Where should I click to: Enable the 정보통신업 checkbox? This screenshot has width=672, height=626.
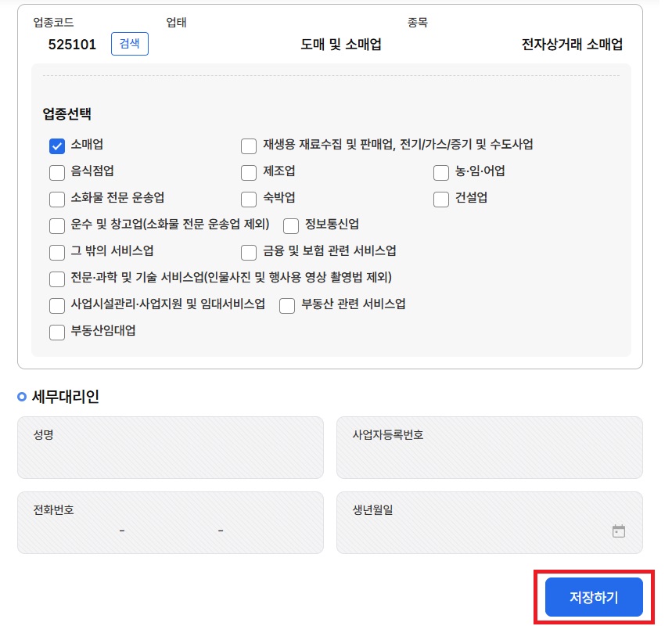pyautogui.click(x=291, y=225)
